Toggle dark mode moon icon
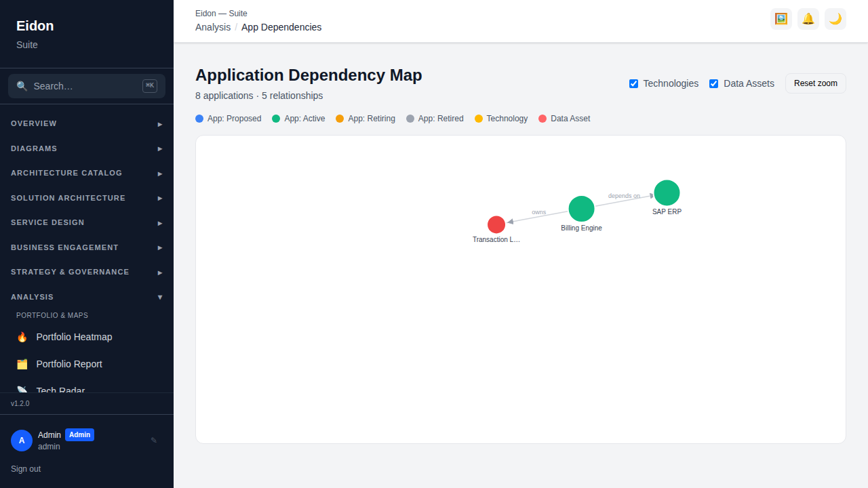The height and width of the screenshot is (488, 868). (835, 19)
